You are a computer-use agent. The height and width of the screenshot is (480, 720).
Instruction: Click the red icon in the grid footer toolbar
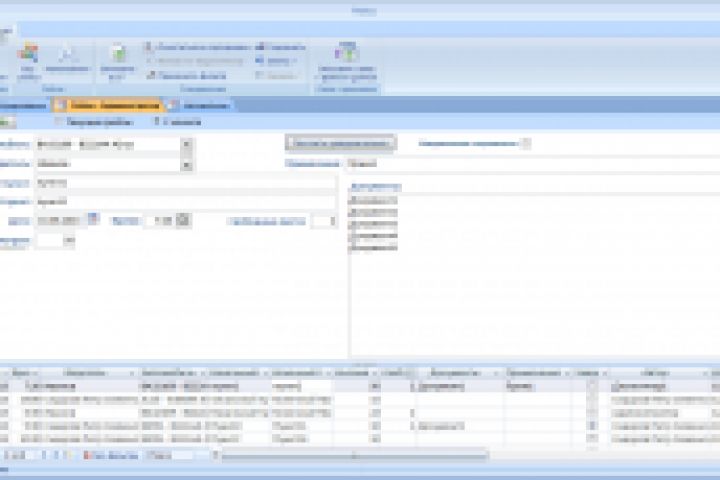coord(87,455)
